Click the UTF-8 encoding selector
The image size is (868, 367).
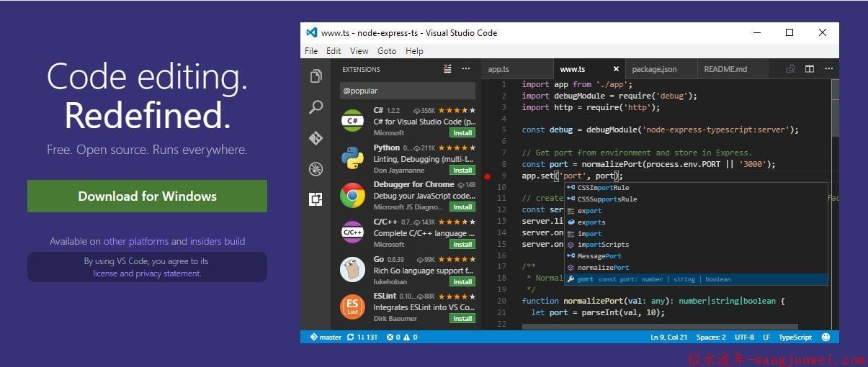click(744, 337)
